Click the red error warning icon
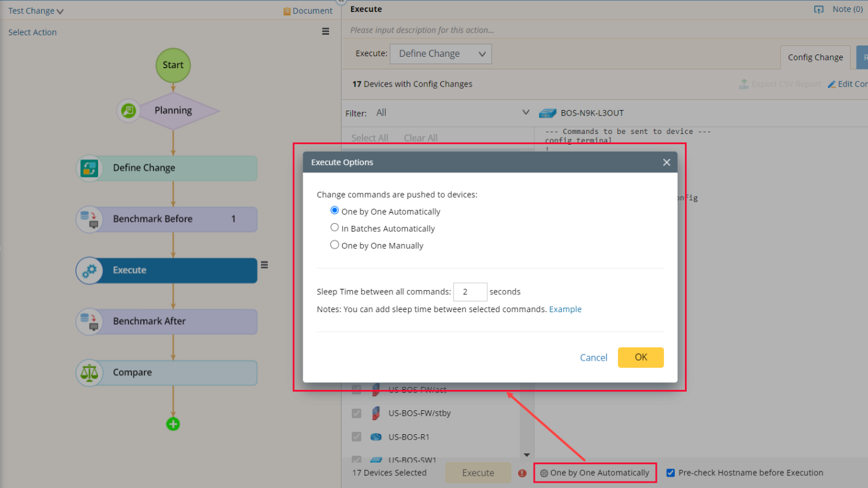The height and width of the screenshot is (488, 868). 522,473
